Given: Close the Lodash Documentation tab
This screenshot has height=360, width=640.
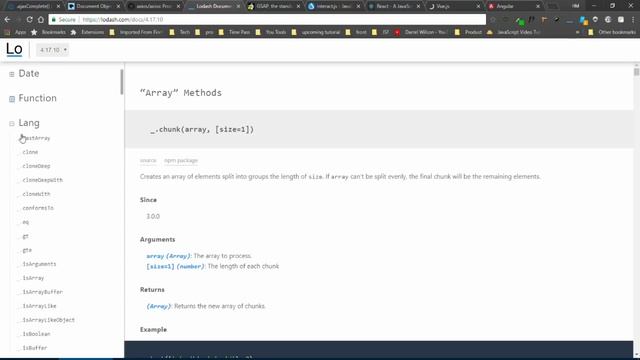Looking at the screenshot, I should [x=238, y=6].
